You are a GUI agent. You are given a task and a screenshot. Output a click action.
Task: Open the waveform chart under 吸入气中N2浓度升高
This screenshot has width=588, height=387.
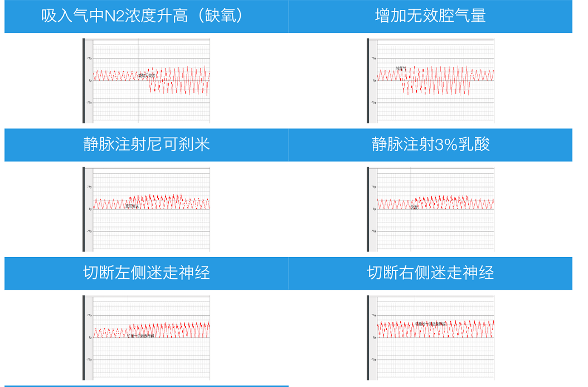tap(146, 80)
